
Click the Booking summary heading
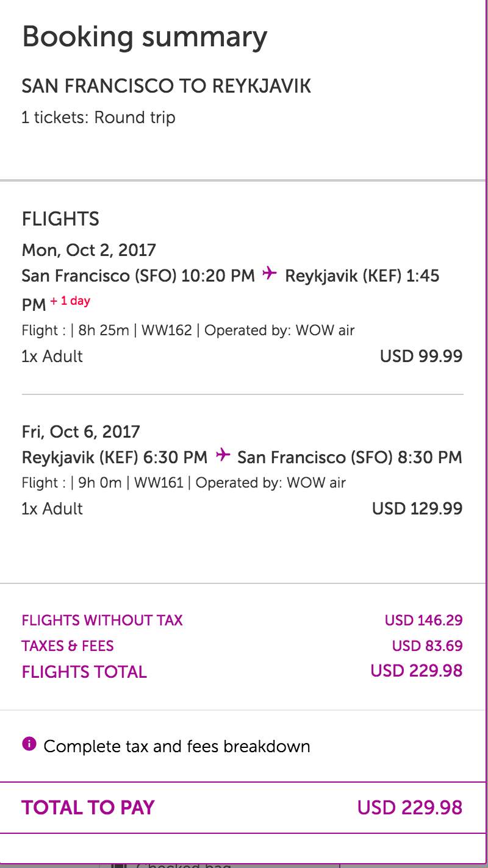145,37
